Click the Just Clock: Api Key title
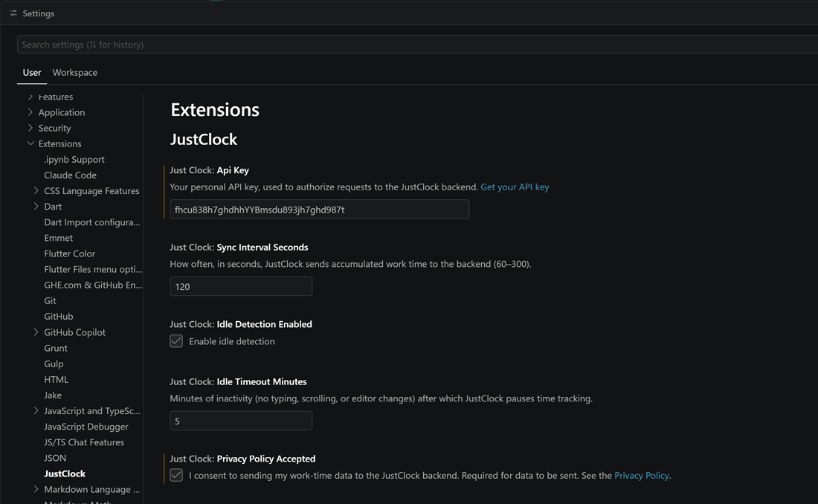The width and height of the screenshot is (818, 504). pos(209,170)
